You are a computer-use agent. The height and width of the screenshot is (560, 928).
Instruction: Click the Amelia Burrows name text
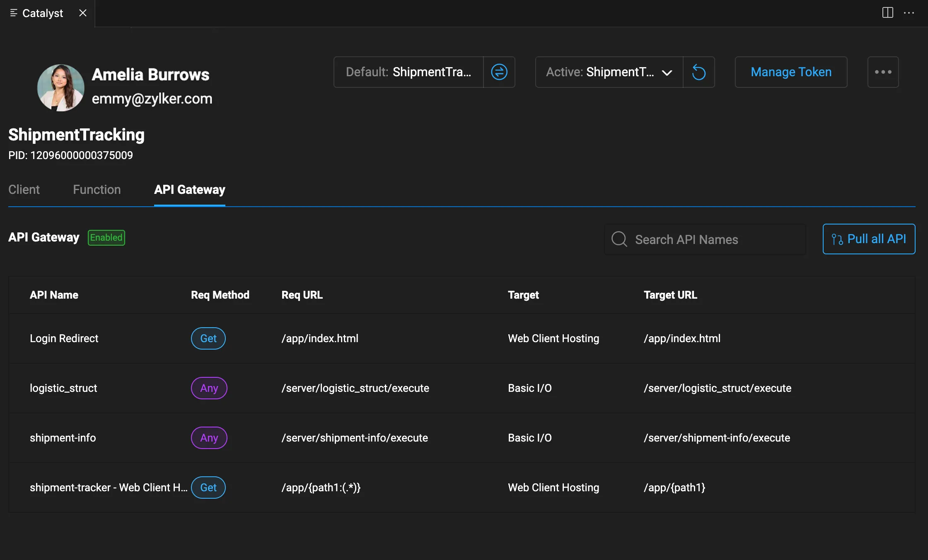[x=150, y=75]
